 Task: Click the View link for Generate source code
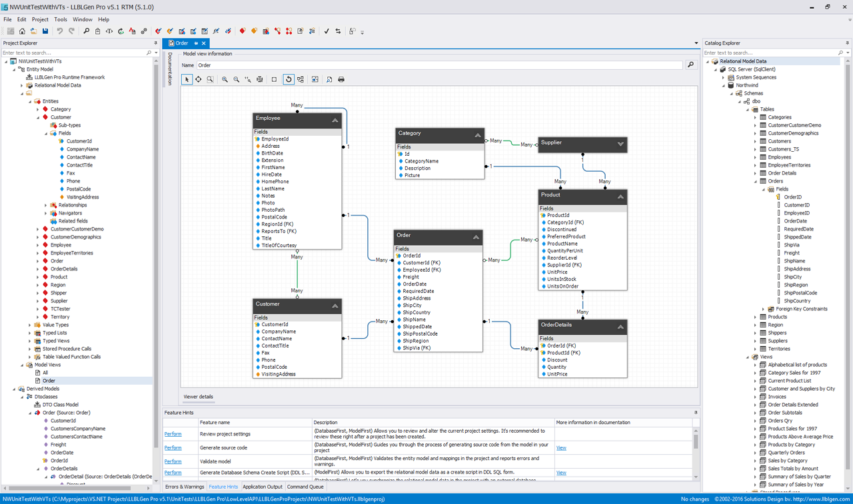[560, 447]
